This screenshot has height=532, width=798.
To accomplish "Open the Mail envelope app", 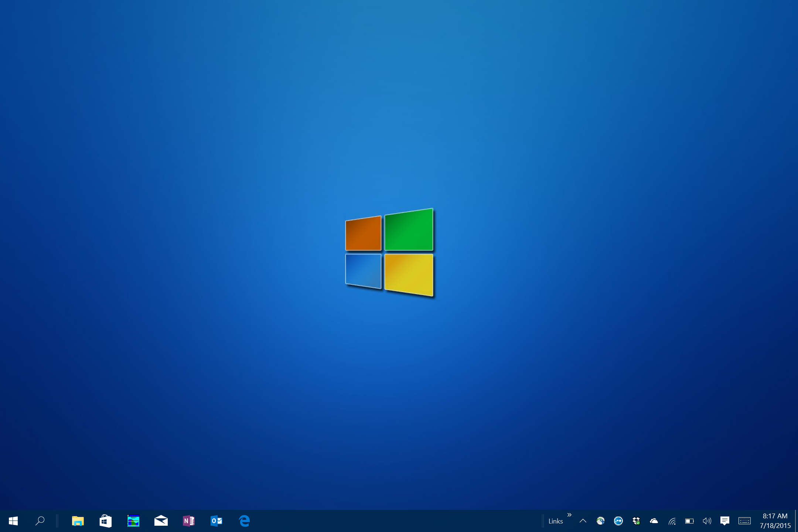I will 161,521.
